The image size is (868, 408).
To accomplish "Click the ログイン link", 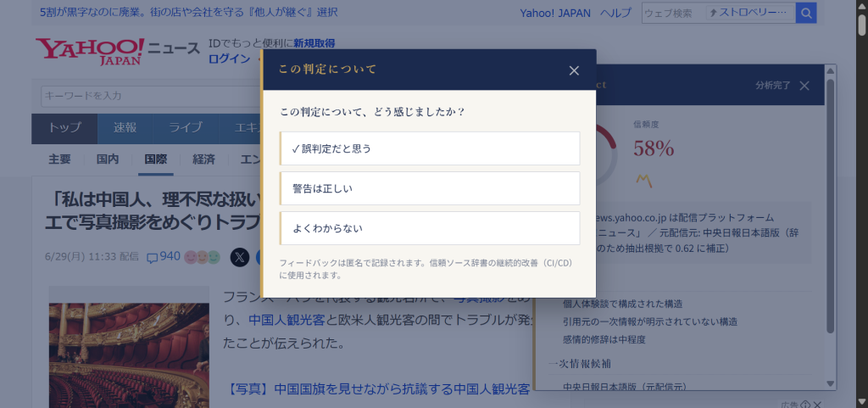I will [229, 59].
